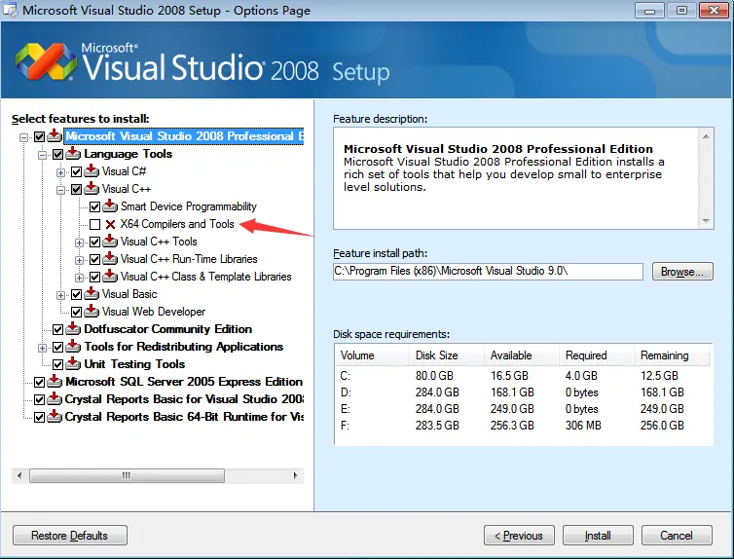Uncheck the Visual C++ Tools checkbox
The image size is (734, 560).
95,243
